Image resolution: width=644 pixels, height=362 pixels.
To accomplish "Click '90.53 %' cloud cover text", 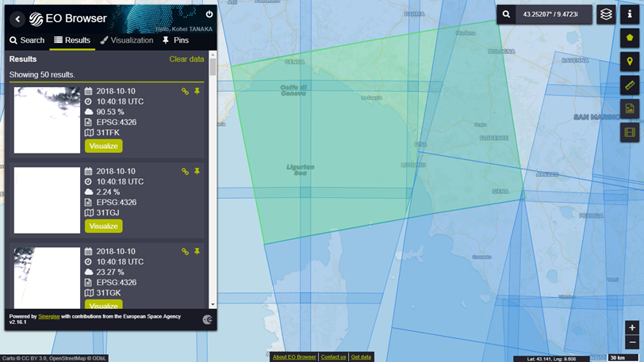I will (110, 112).
